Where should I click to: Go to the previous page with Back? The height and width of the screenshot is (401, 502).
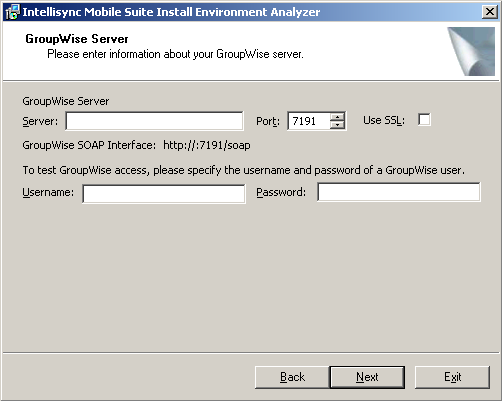(x=292, y=377)
